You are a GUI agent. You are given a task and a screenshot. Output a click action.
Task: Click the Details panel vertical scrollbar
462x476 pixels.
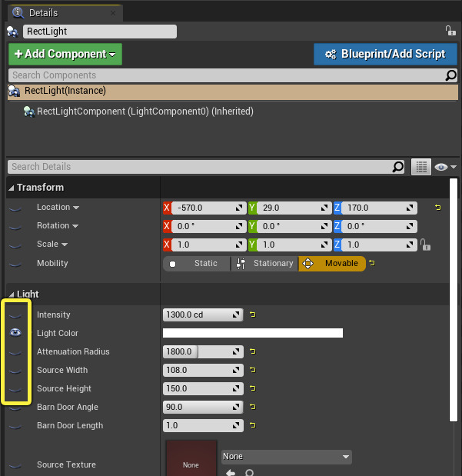[454, 300]
